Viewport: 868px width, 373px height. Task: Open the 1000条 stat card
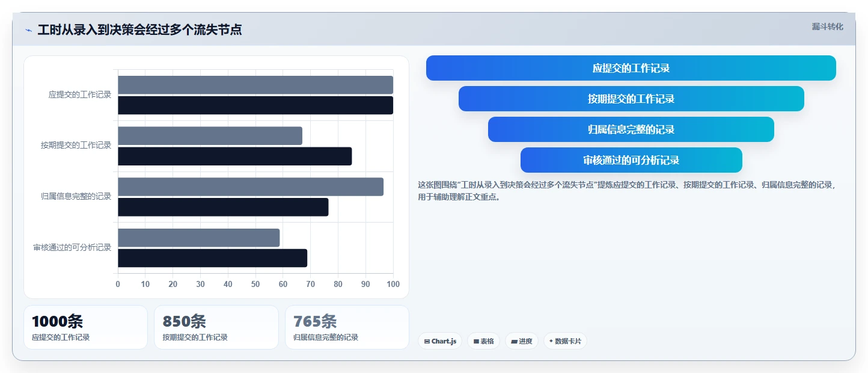point(85,327)
